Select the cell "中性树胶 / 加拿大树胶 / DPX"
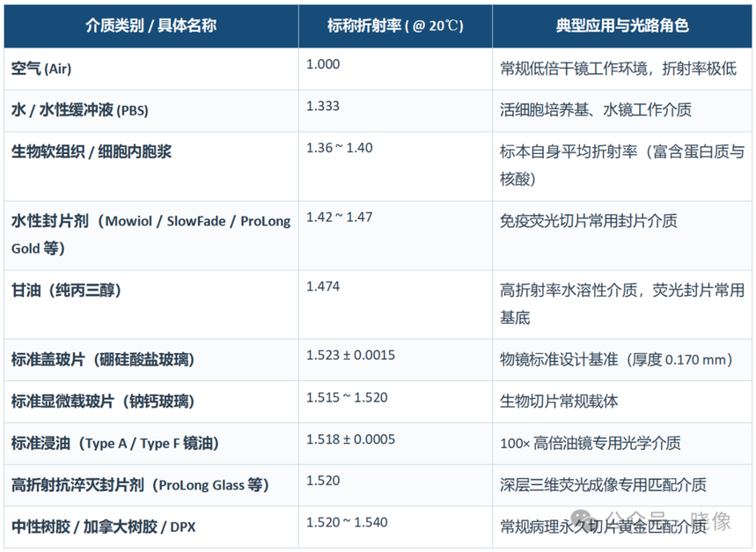The image size is (756, 552). point(103,527)
